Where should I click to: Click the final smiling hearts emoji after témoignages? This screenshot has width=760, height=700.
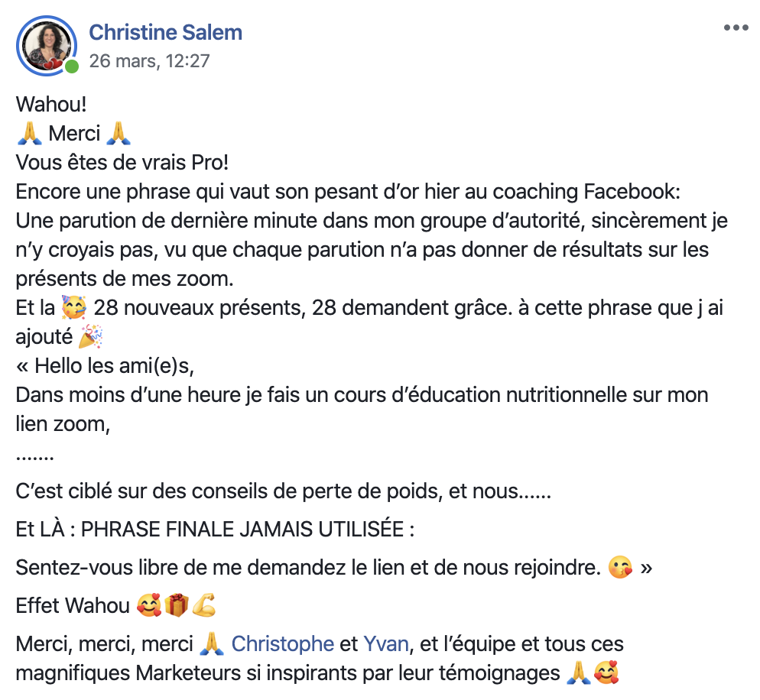pos(606,673)
